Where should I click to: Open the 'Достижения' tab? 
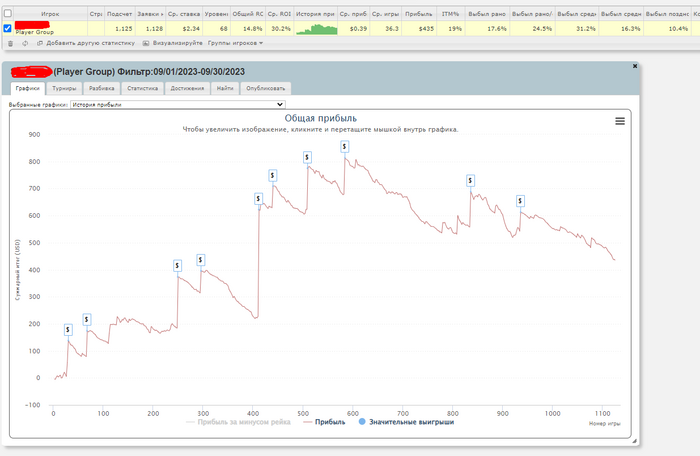pos(187,88)
